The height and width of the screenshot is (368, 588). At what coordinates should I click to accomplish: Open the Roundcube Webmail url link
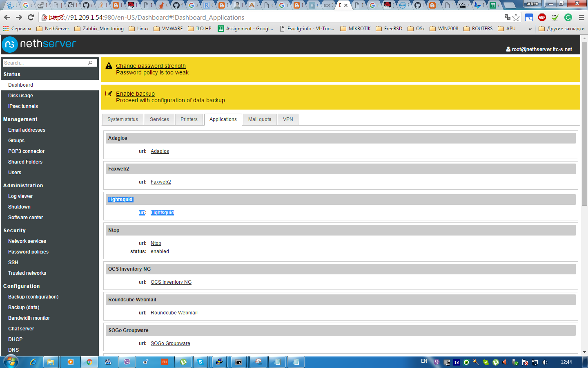click(174, 313)
